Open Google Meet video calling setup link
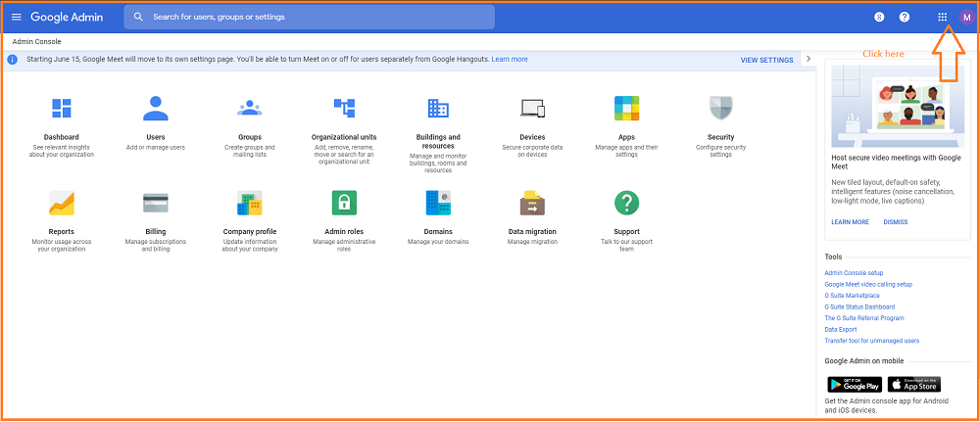The image size is (980, 422). (868, 284)
